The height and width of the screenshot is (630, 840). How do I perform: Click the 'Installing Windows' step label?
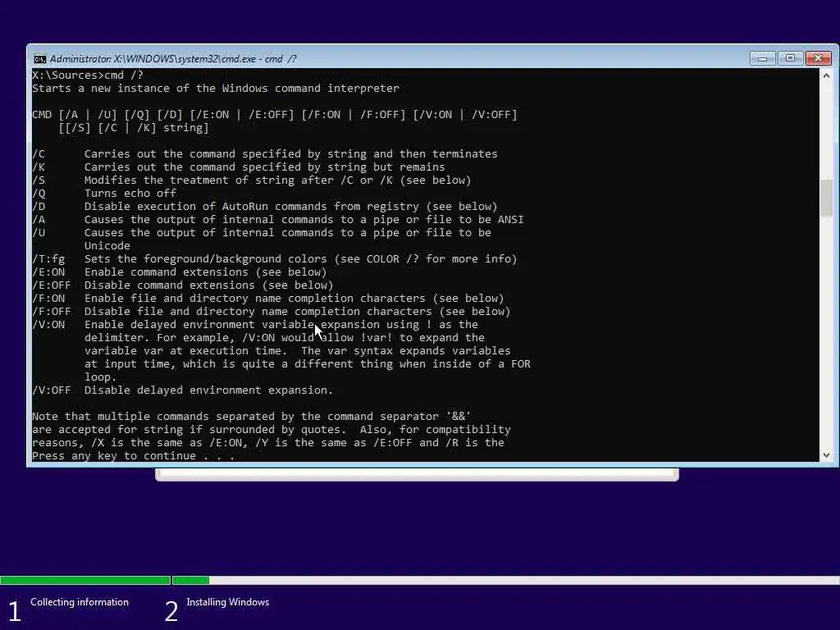pyautogui.click(x=228, y=602)
